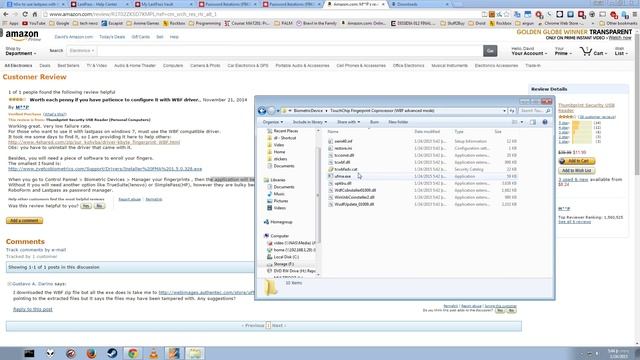
Task: Select Pictures library in navigation pane
Action: [x=278, y=201]
